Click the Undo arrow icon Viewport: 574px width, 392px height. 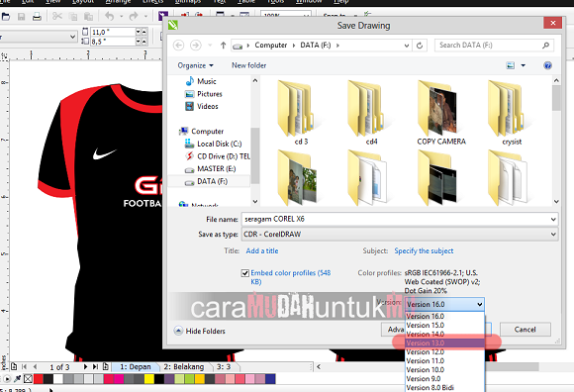pos(110,16)
